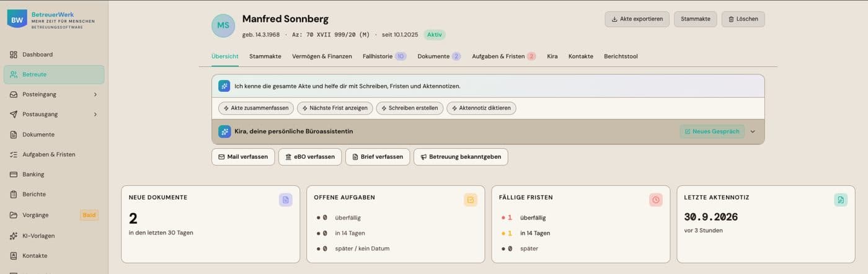Click the Akte zusammenfassen suggestion chip
868x274 pixels.
click(256, 108)
